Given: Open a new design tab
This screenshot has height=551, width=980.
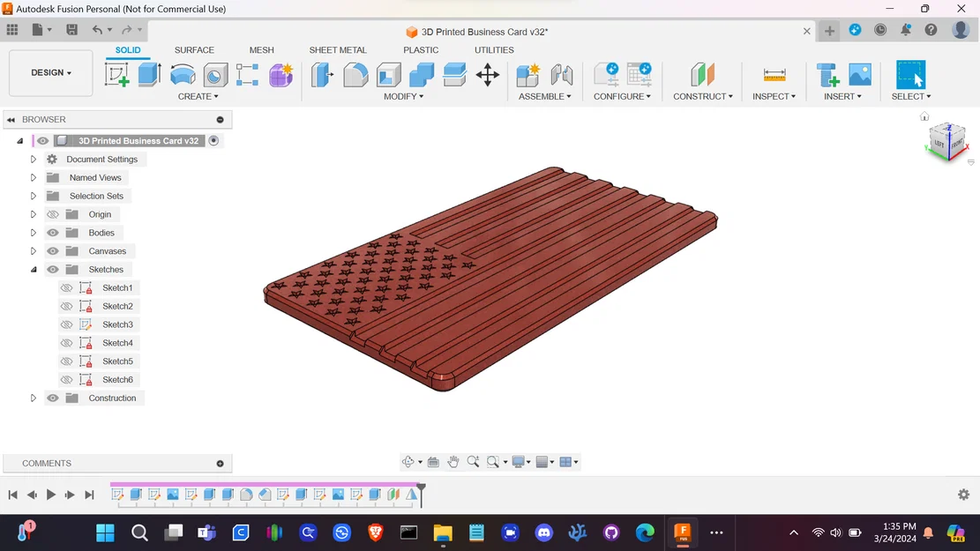Looking at the screenshot, I should [x=829, y=31].
